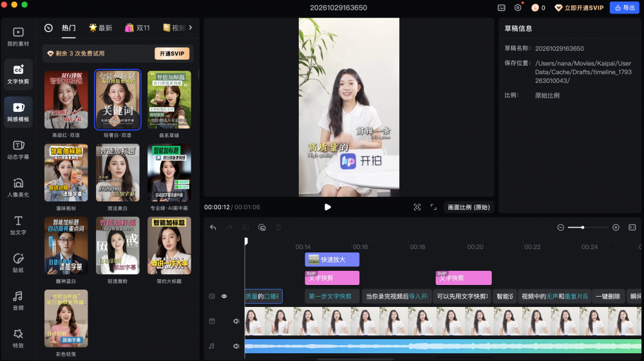Image resolution: width=644 pixels, height=361 pixels.
Task: Open 我的素材 media library in sidebar
Action: tap(18, 37)
